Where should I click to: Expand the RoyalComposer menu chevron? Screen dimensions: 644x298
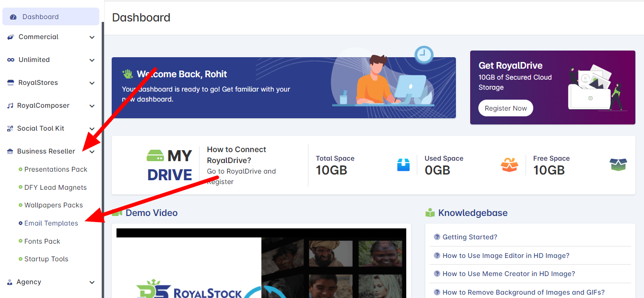point(92,106)
